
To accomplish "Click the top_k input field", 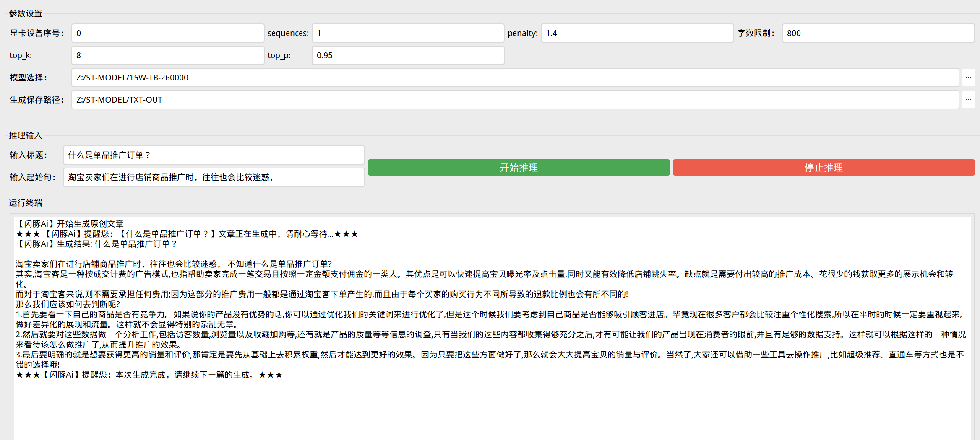I will tap(168, 55).
